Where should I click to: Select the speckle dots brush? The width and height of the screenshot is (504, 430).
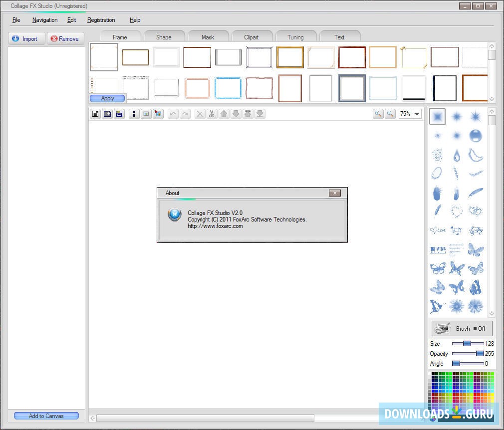pos(437,155)
